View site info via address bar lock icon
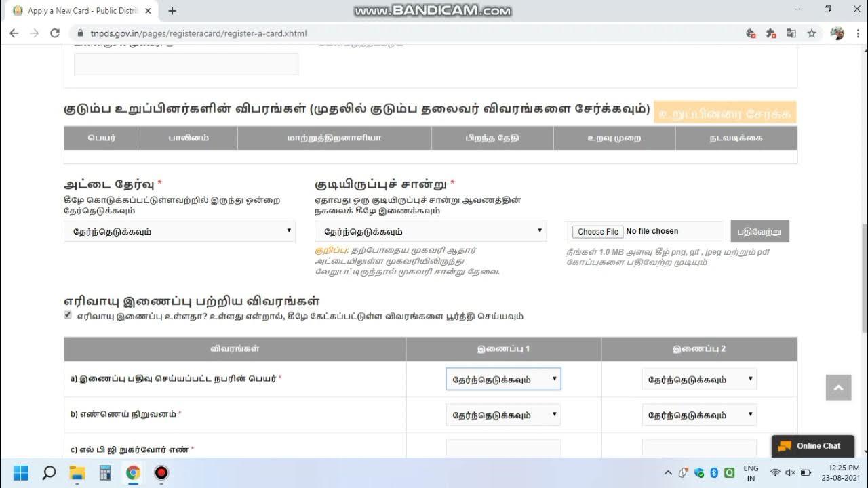 pos(80,33)
